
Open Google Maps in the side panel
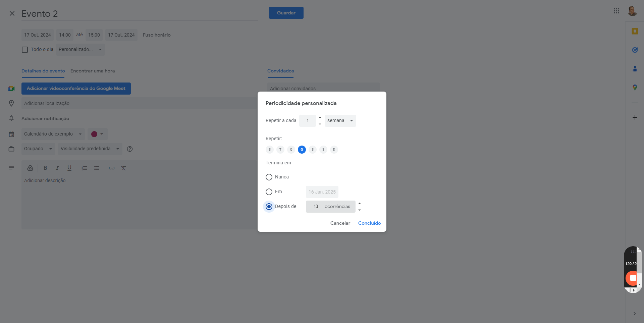(635, 88)
